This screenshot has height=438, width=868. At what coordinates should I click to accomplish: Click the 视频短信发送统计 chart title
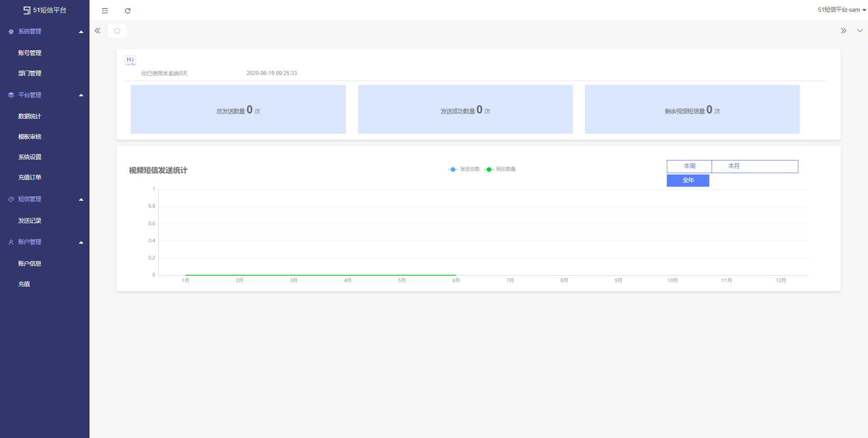coord(158,170)
